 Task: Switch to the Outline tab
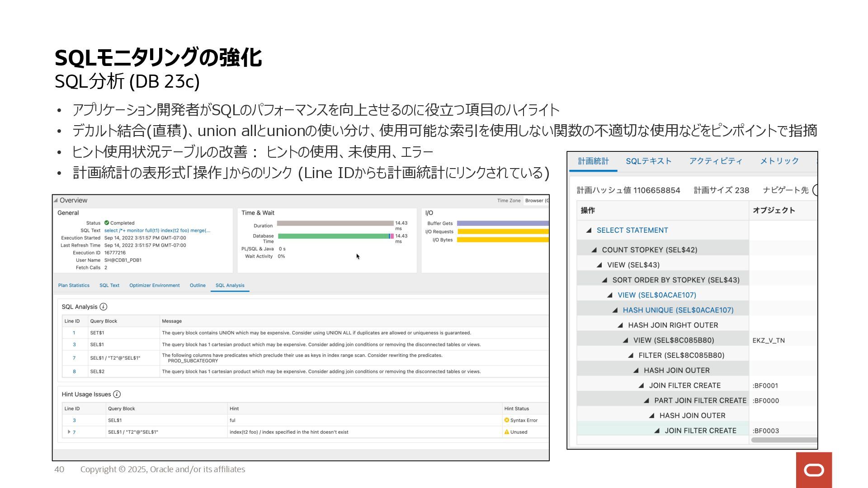(198, 285)
